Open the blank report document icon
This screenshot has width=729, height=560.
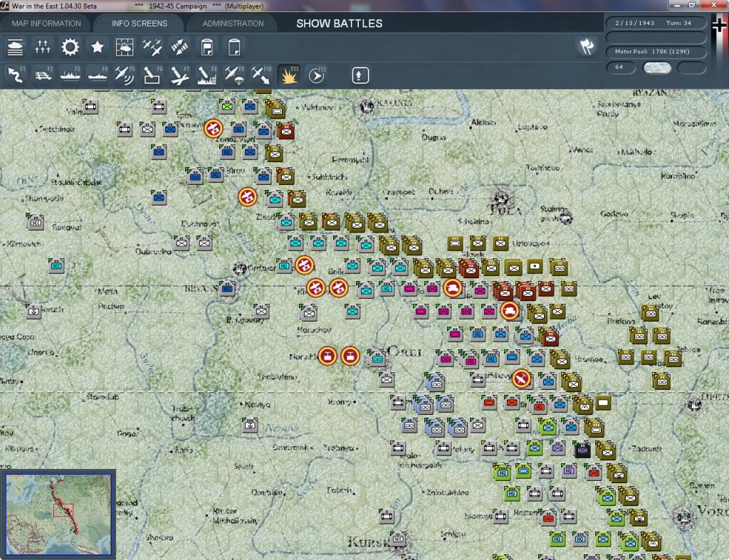click(234, 48)
